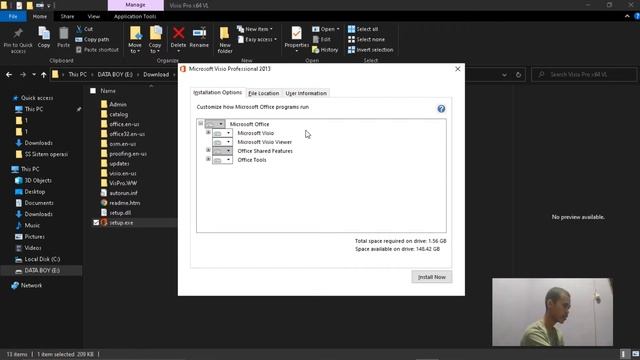
Task: Click the Rename icon
Action: (199, 33)
